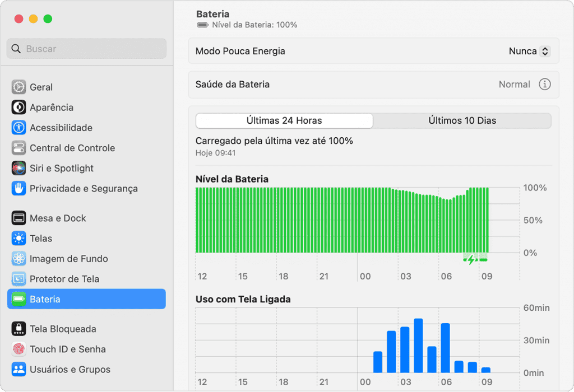Select Bateria in the sidebar
The image size is (574, 392).
coord(86,299)
